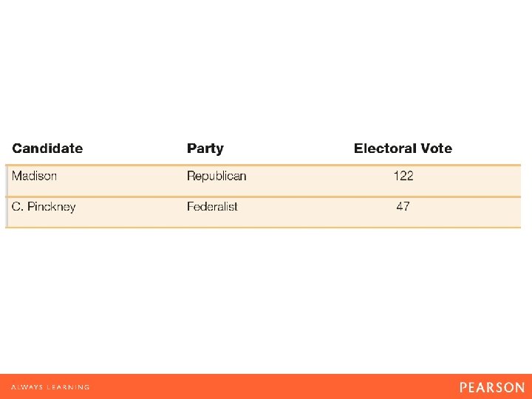Click the C. Pinckney candidate cell
532x399 pixels.
(x=44, y=207)
